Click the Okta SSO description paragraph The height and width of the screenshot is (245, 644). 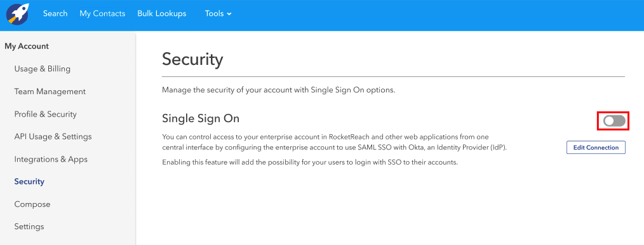click(x=334, y=142)
